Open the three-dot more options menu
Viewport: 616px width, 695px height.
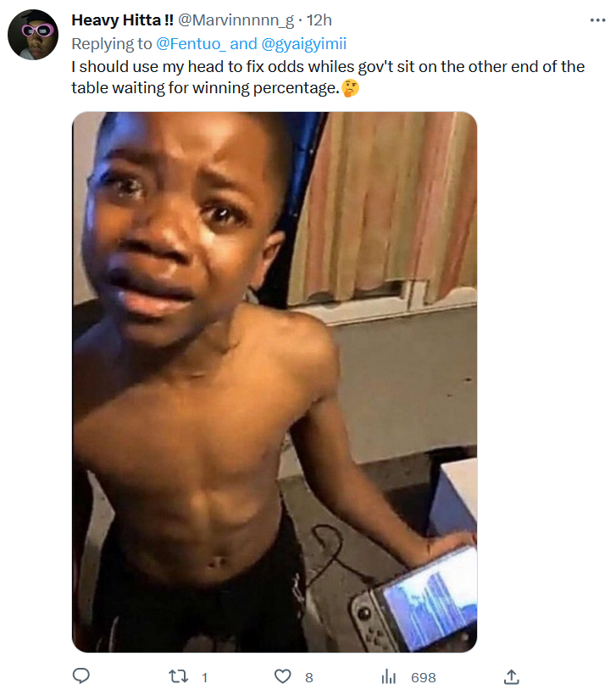[598, 20]
